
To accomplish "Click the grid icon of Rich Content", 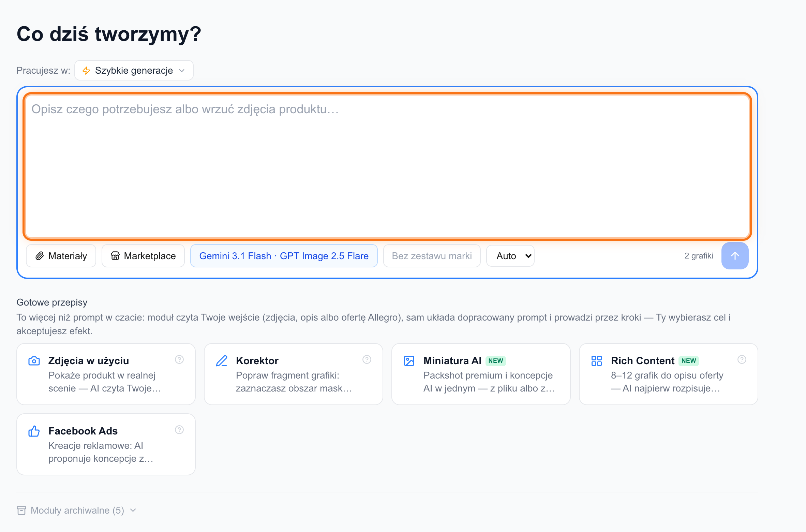I will click(x=597, y=361).
